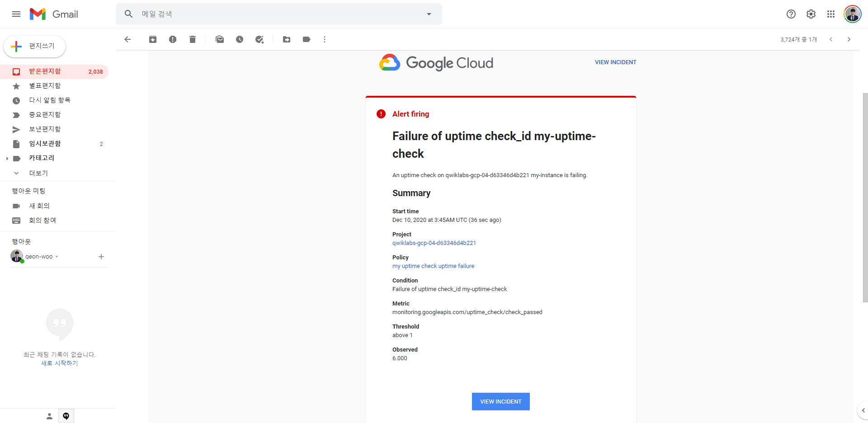
Task: Apply a label with label icon
Action: click(307, 39)
